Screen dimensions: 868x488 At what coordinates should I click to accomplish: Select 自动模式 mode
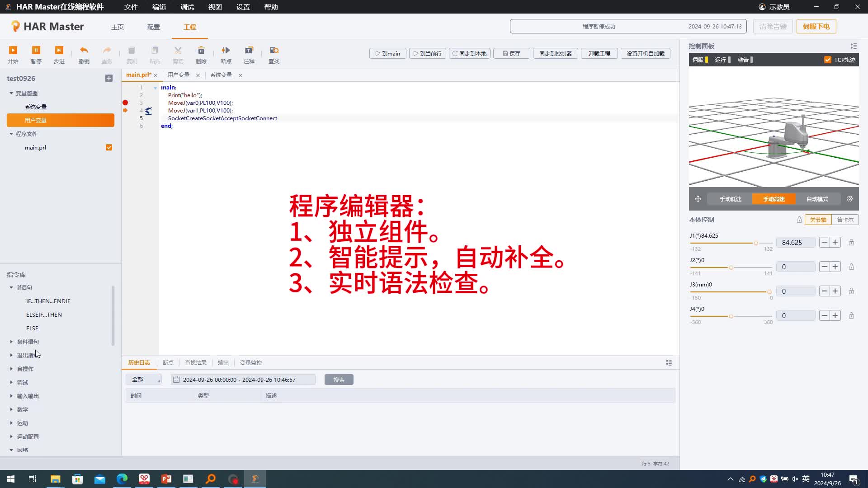[817, 199]
